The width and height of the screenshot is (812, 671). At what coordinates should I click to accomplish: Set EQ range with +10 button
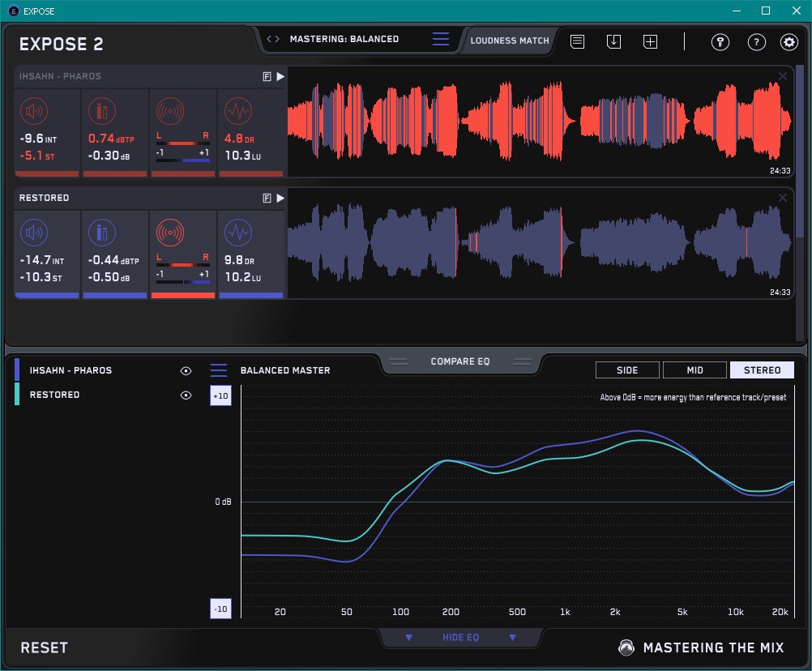[x=220, y=395]
